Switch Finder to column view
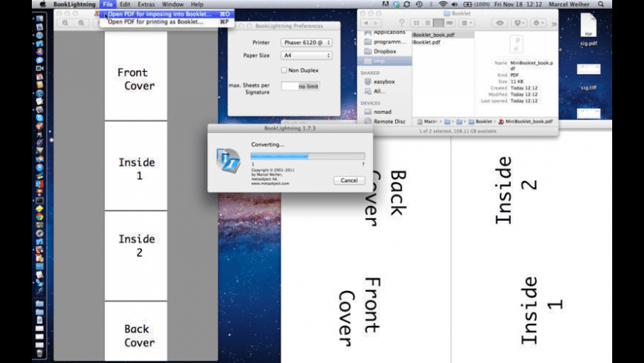This screenshot has height=363, width=644. (x=438, y=23)
